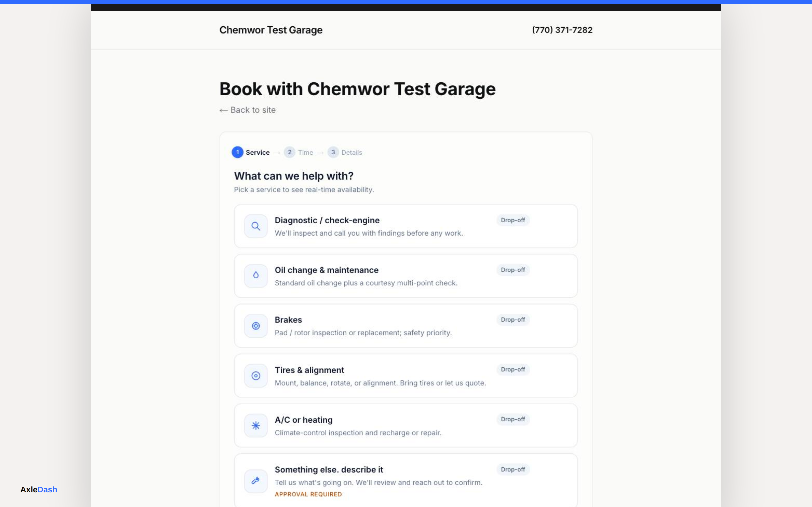Viewport: 812px width, 507px height.
Task: Pick the Tires & alignment service
Action: click(406, 375)
